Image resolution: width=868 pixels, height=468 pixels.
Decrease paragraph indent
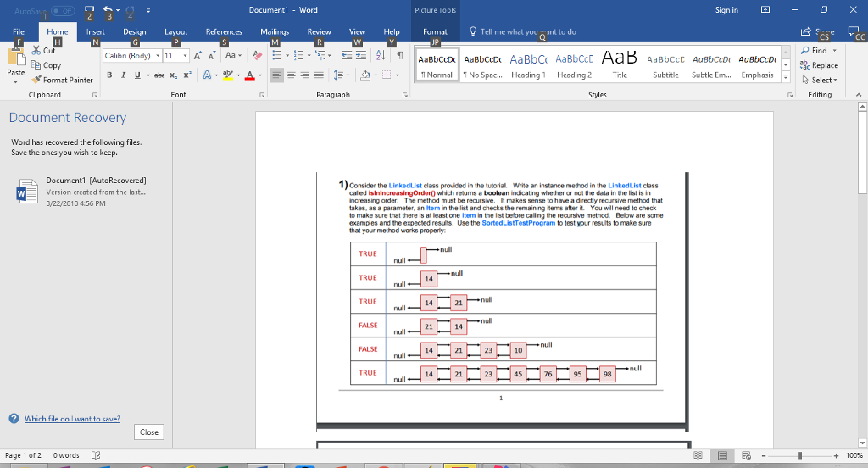point(347,55)
